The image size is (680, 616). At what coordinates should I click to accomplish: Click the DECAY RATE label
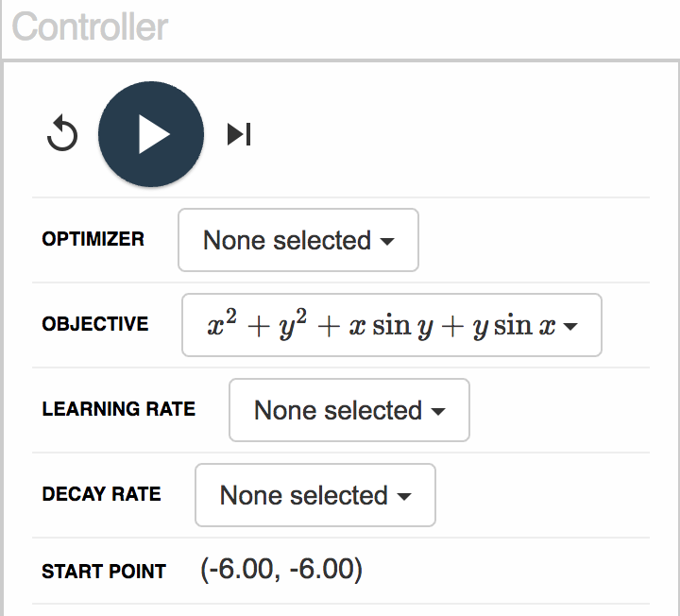[x=101, y=494]
